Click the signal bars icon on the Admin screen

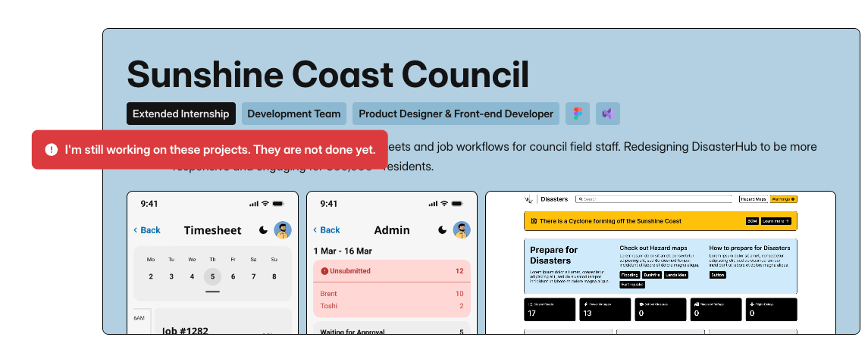pos(434,204)
